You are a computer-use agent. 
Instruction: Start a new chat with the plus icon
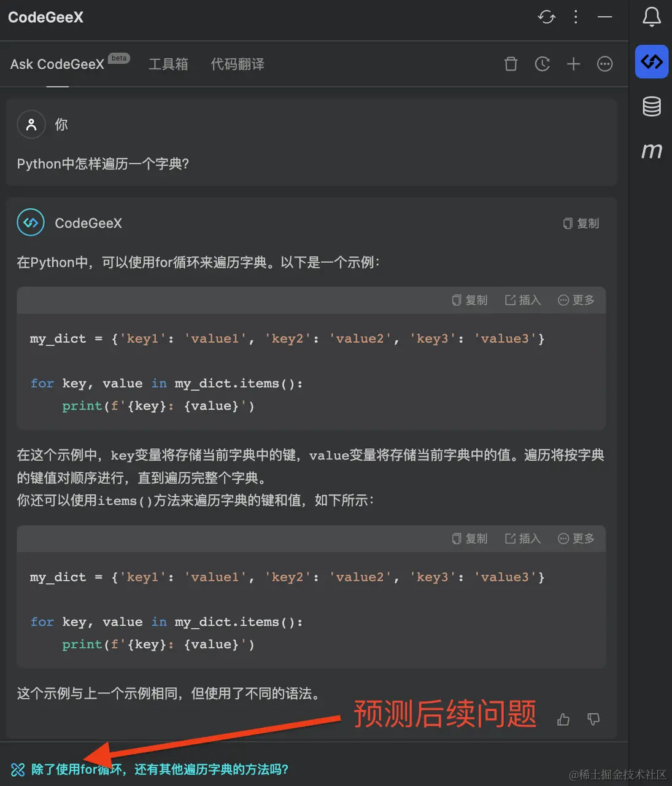pyautogui.click(x=573, y=64)
